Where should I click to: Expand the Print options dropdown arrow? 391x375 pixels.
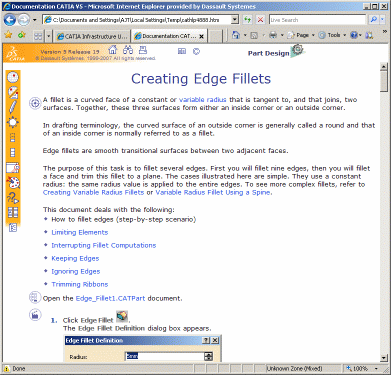pos(282,35)
